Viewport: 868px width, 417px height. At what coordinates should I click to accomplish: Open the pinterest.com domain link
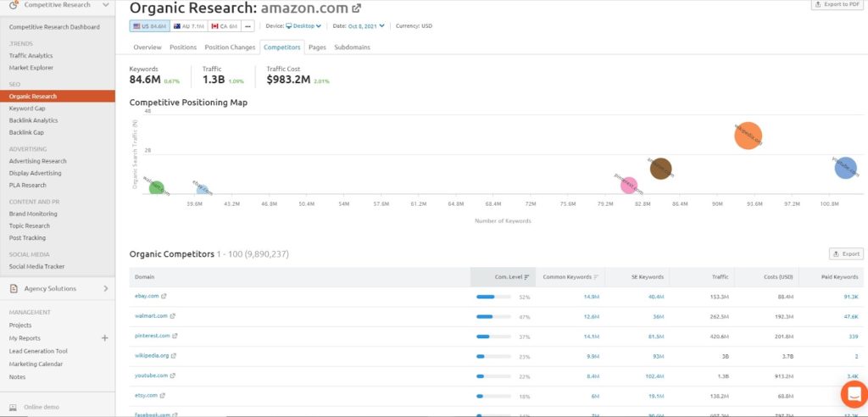click(x=153, y=336)
